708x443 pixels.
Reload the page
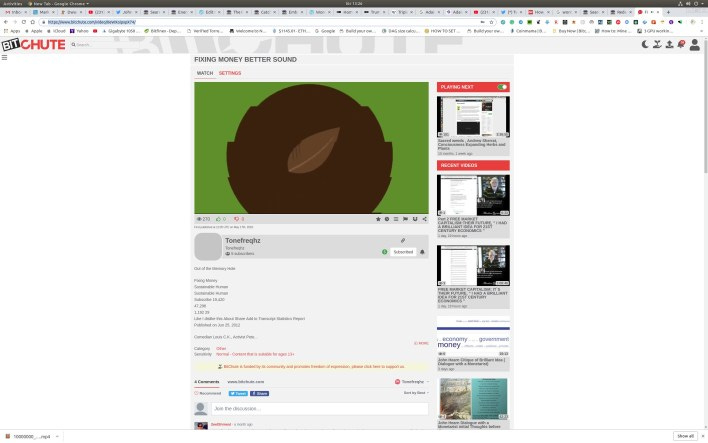23,22
